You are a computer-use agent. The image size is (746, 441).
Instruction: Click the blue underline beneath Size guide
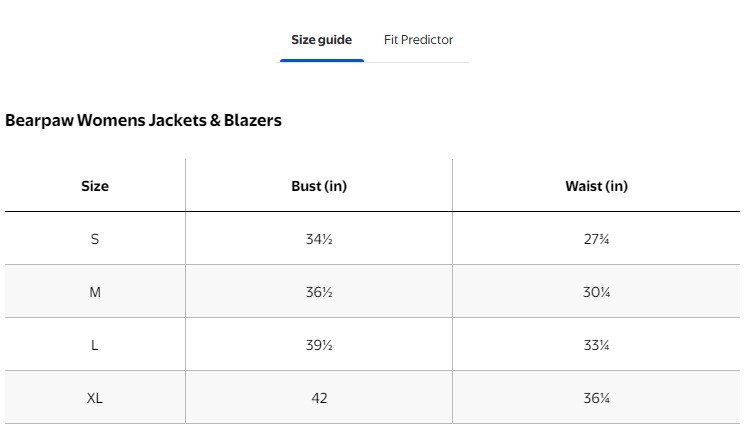point(321,60)
